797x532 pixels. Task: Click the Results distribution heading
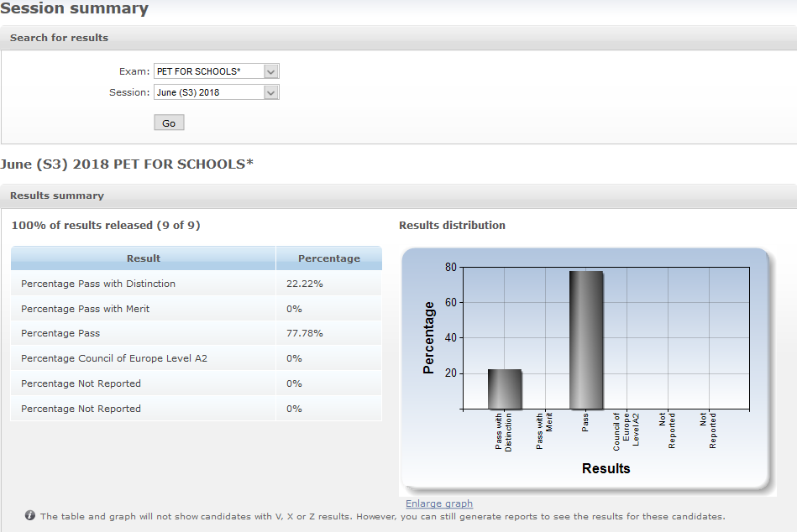452,226
